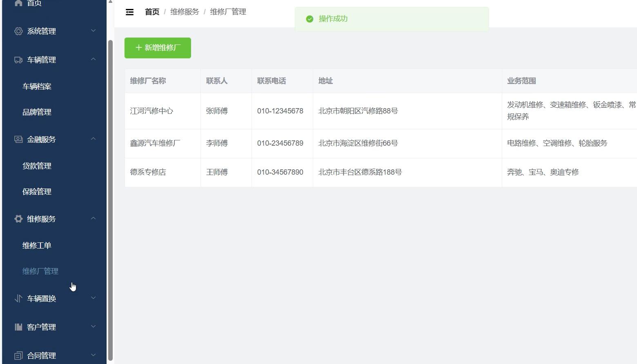Image resolution: width=637 pixels, height=364 pixels.
Task: Open 维修工单 in the sidebar
Action: click(x=37, y=246)
